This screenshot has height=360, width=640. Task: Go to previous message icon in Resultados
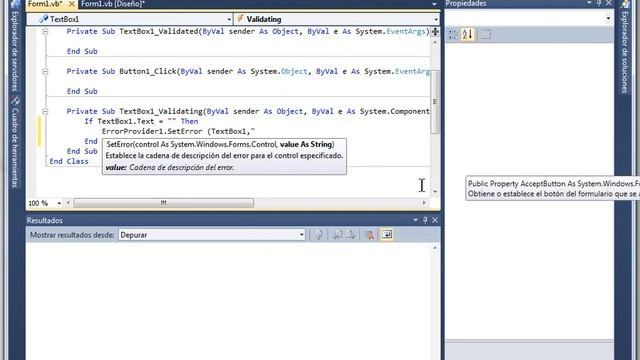point(337,235)
